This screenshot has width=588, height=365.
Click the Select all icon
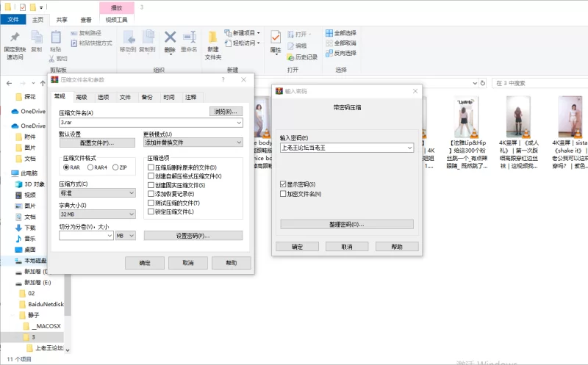coord(329,33)
